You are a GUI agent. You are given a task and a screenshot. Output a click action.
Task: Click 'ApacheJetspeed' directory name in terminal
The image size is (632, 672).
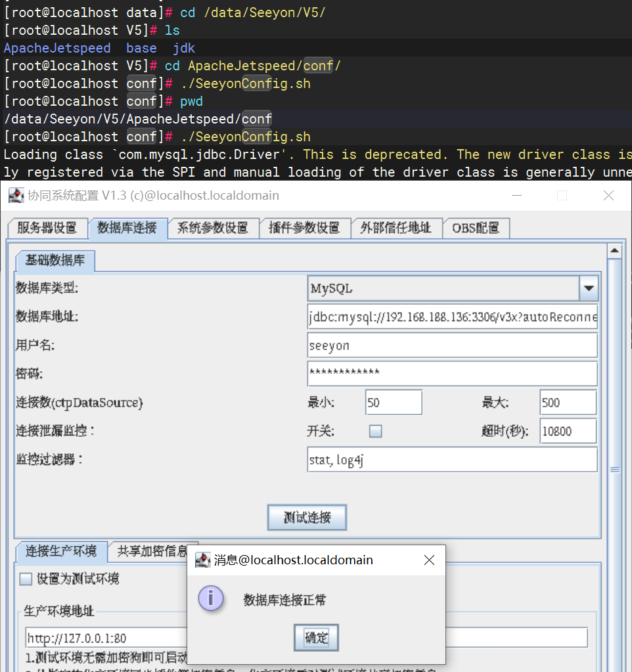tap(57, 48)
